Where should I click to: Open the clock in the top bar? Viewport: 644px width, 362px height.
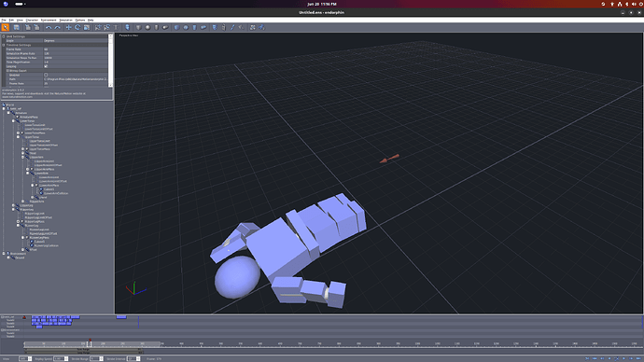click(322, 4)
